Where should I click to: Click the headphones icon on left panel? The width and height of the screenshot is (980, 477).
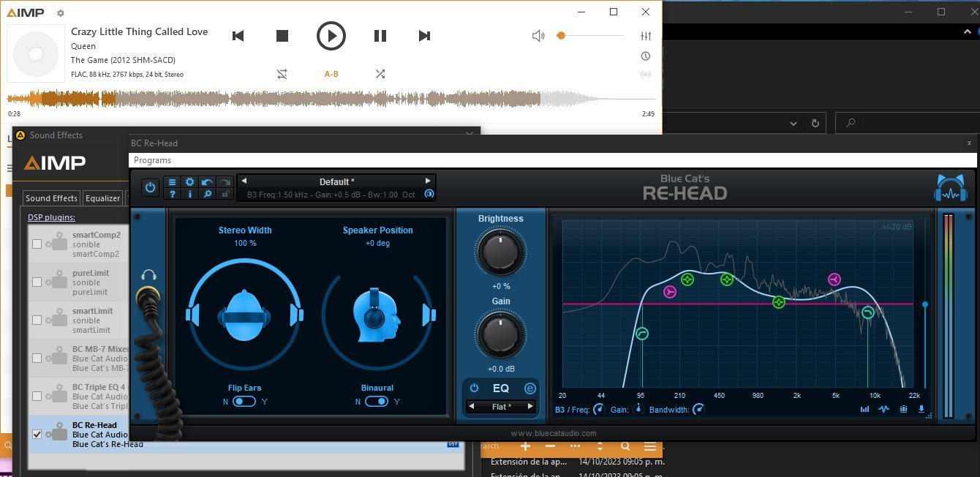pyautogui.click(x=149, y=275)
